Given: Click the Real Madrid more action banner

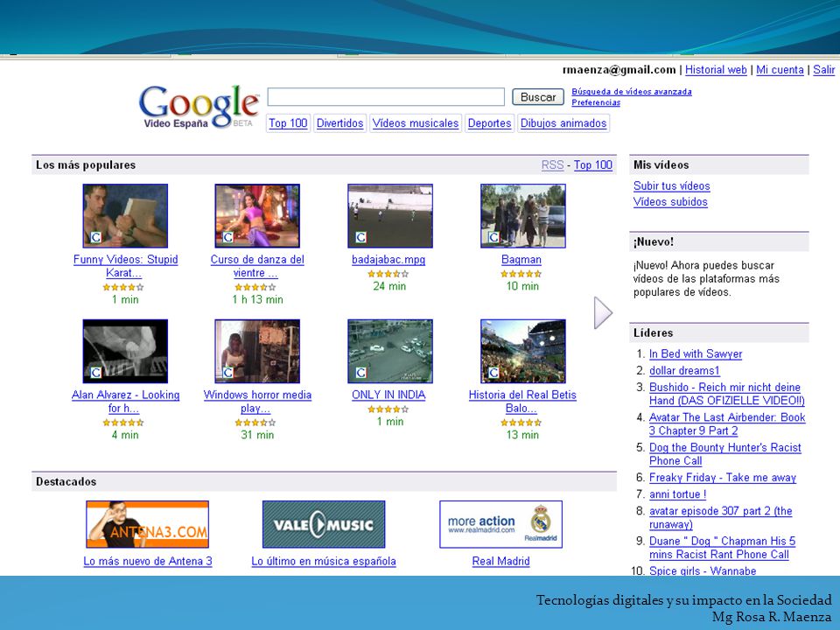Looking at the screenshot, I should pos(500,524).
